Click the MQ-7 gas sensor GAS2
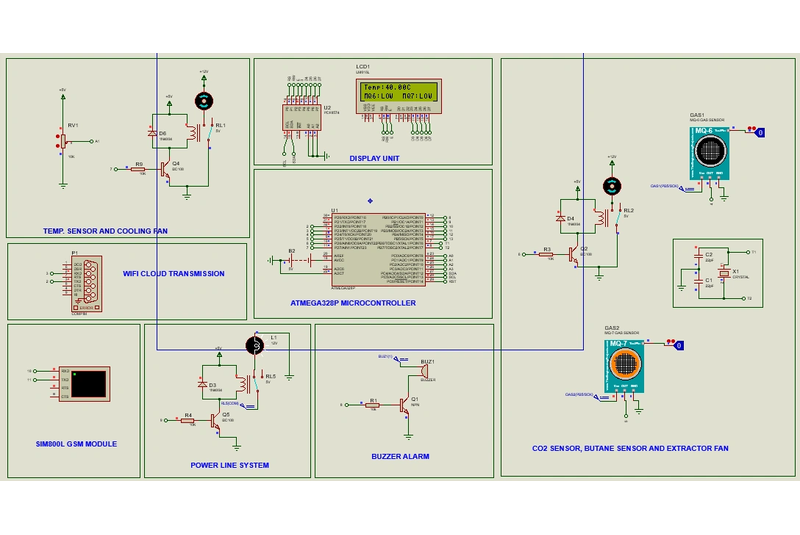The height and width of the screenshot is (535, 800). 624,365
